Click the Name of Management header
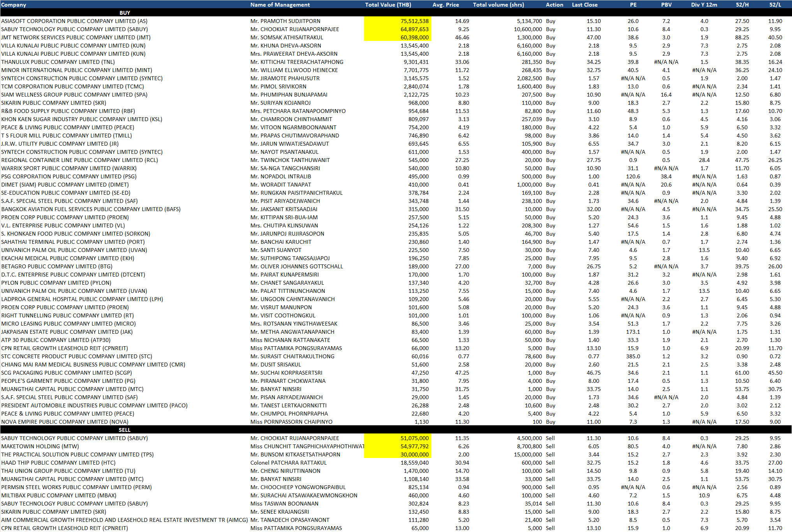The height and width of the screenshot is (532, 792). (x=280, y=5)
